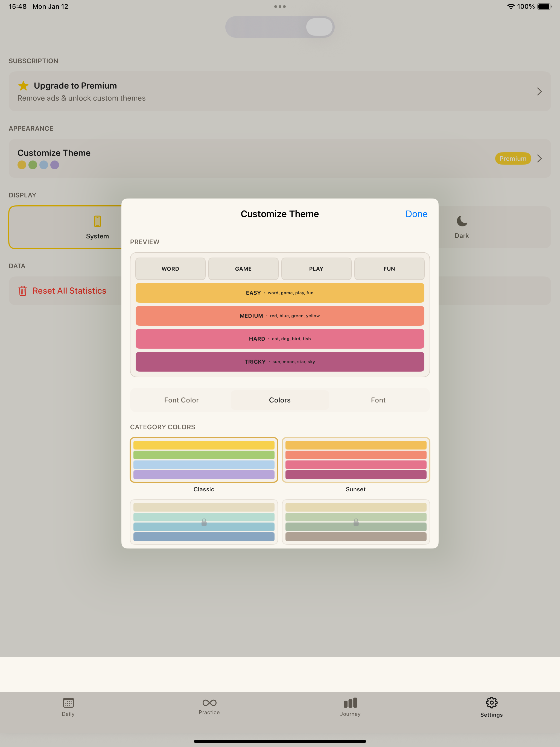Tap the gold star icon beside Upgrade to Premium
The image size is (560, 747).
coord(23,86)
